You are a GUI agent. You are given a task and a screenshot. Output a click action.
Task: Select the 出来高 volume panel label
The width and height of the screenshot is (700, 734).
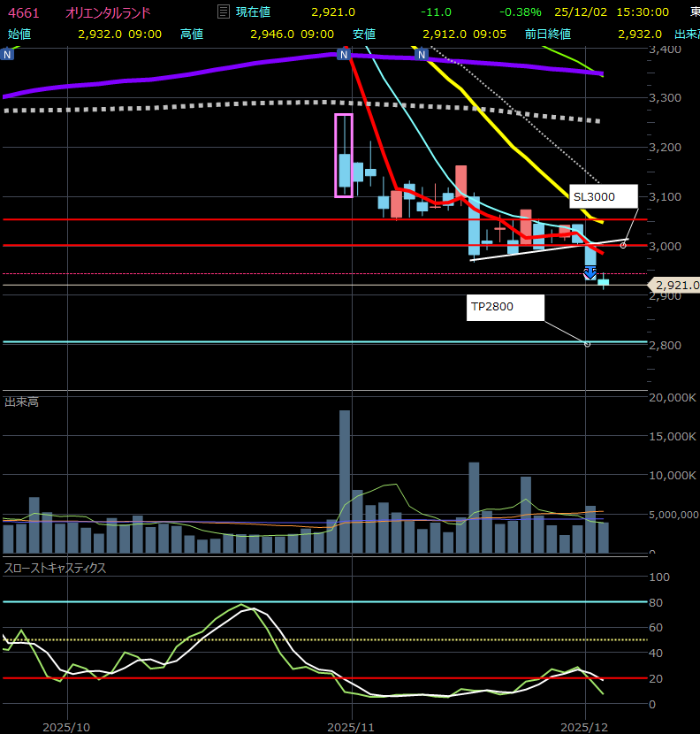point(21,402)
